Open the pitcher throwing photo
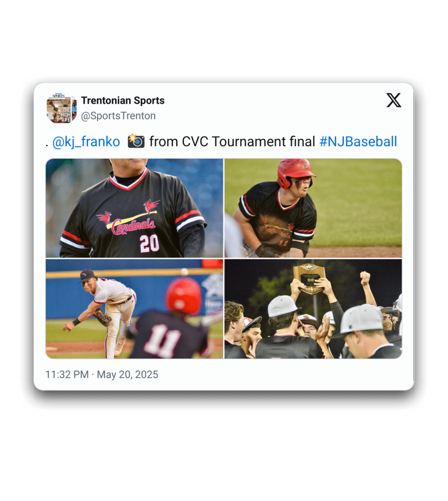 (134, 309)
